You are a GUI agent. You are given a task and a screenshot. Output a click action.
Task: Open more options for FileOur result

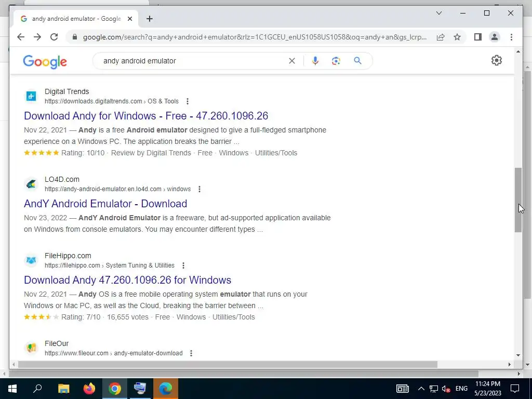click(x=191, y=353)
